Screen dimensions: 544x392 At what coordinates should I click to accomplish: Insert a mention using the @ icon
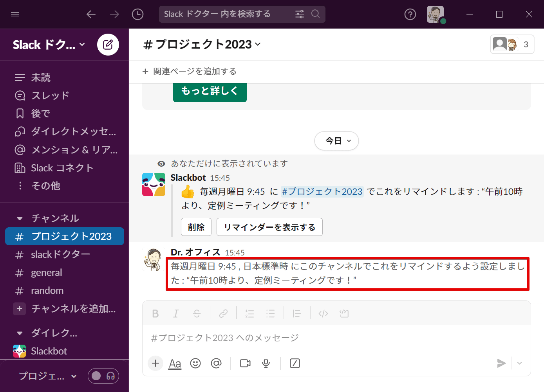pos(216,363)
